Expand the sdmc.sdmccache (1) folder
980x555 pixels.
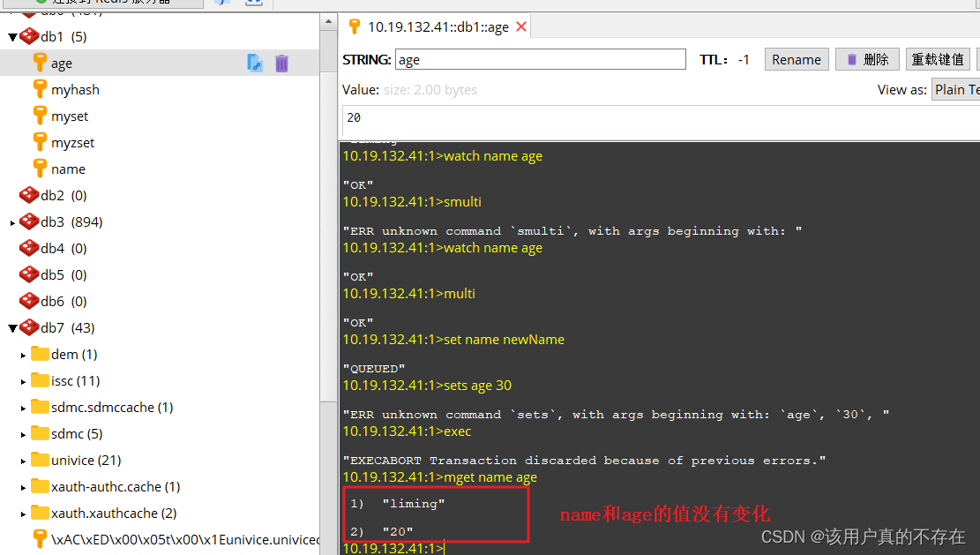tap(23, 409)
